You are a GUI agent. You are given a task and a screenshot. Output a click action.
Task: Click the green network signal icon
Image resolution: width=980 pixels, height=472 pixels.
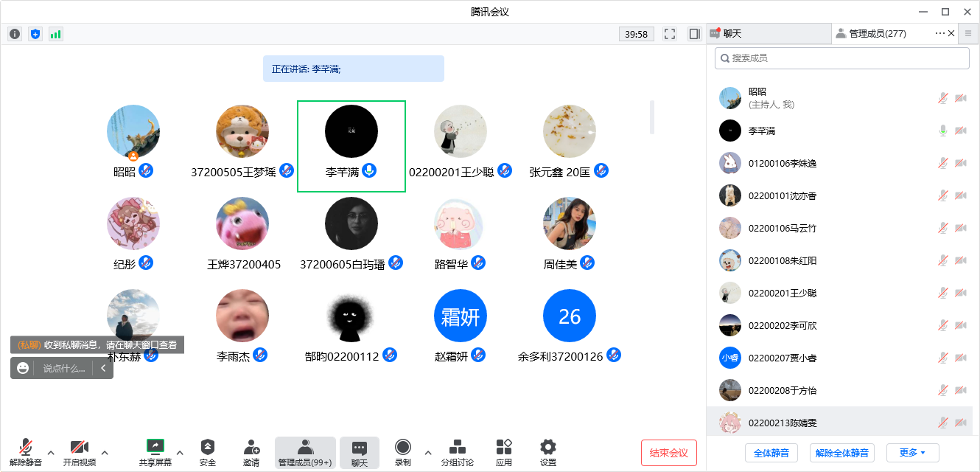56,34
